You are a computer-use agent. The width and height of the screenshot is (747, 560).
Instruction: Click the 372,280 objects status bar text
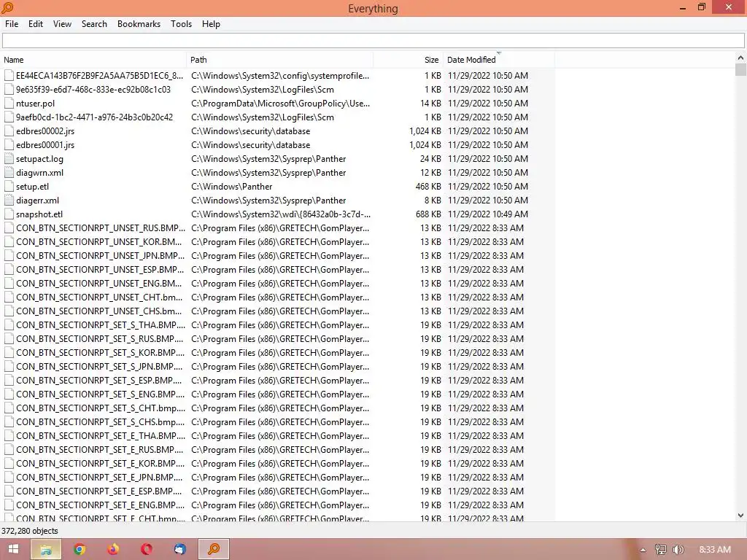(29, 531)
